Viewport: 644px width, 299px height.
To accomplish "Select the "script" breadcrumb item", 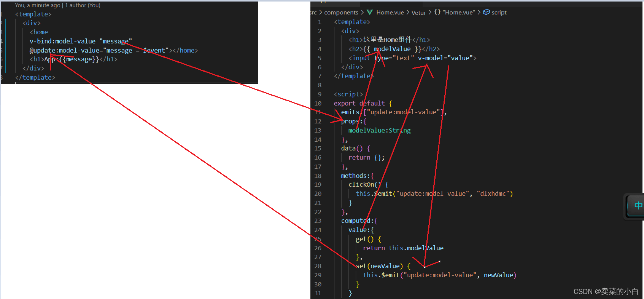I will 499,13.
